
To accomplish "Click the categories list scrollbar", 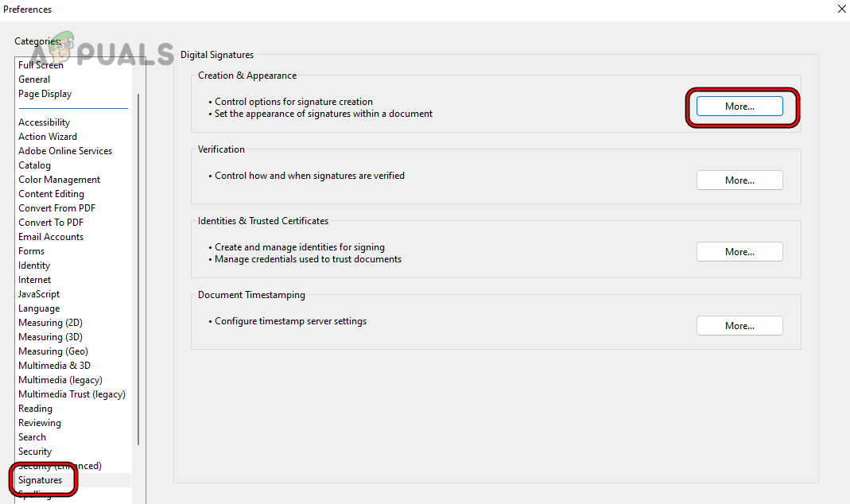I will pos(138,238).
